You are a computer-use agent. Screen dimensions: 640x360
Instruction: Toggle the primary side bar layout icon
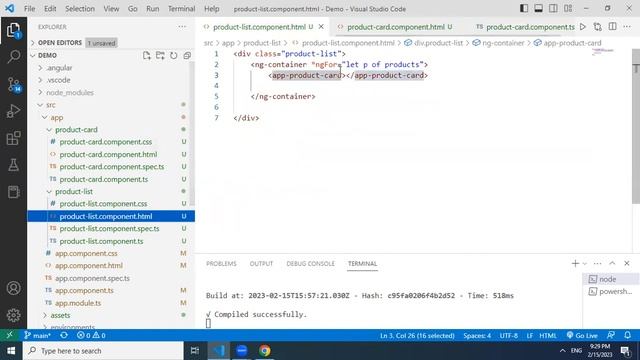click(x=524, y=9)
